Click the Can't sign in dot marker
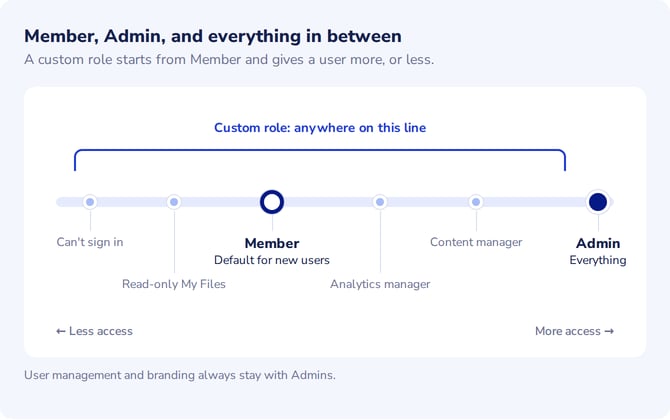The image size is (670, 420). point(90,202)
